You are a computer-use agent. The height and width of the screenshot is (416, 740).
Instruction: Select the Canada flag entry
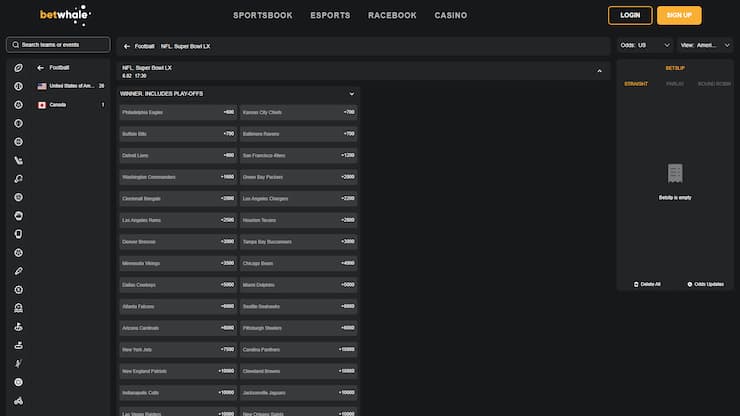42,104
